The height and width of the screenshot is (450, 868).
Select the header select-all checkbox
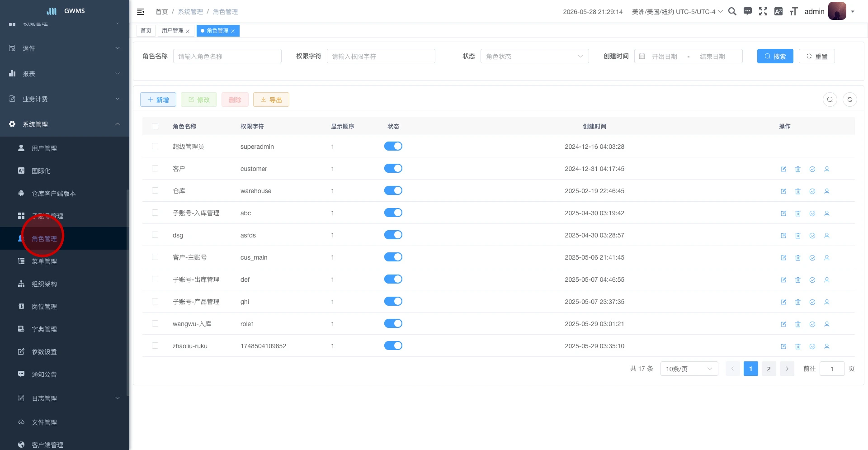[155, 126]
